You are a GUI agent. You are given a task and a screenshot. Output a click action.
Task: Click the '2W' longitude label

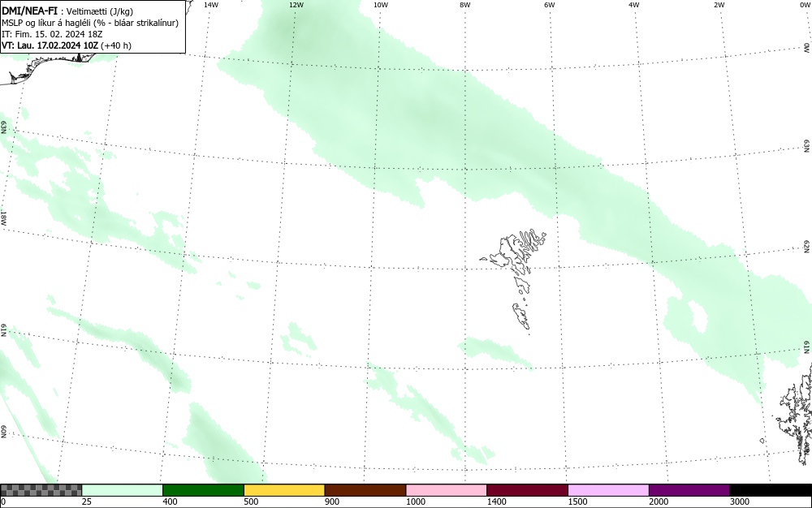click(x=719, y=5)
